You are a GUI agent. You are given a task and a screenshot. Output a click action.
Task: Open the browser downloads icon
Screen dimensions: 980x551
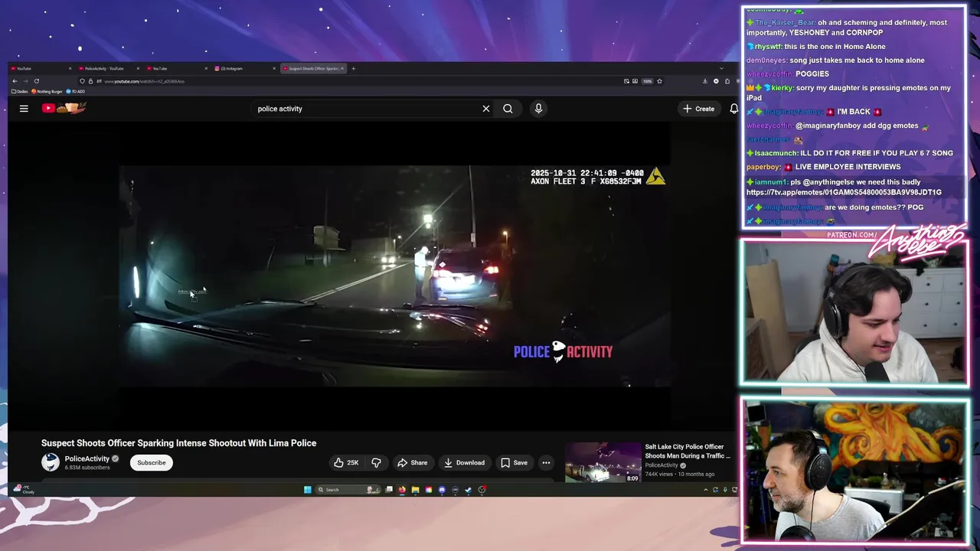(704, 81)
